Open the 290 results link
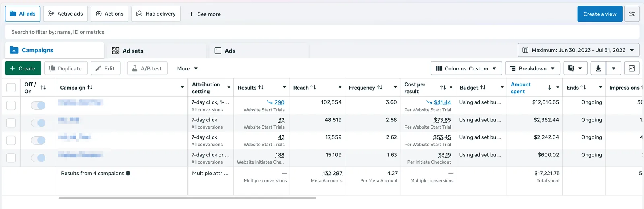 click(279, 102)
